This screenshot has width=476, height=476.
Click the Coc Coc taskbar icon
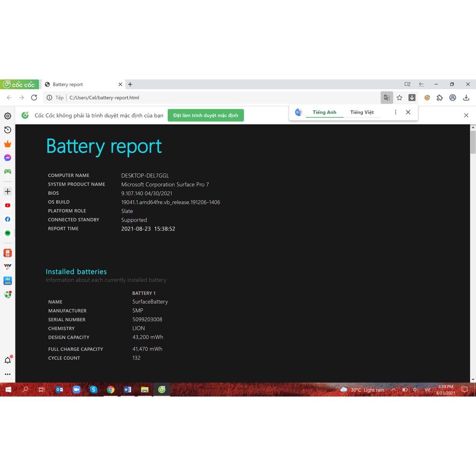[162, 390]
